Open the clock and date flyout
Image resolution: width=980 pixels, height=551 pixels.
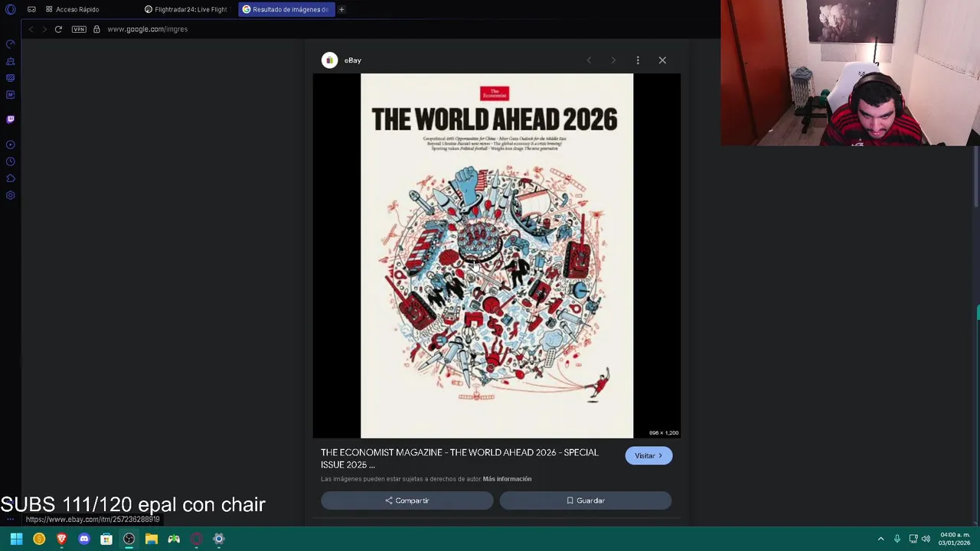click(x=955, y=539)
